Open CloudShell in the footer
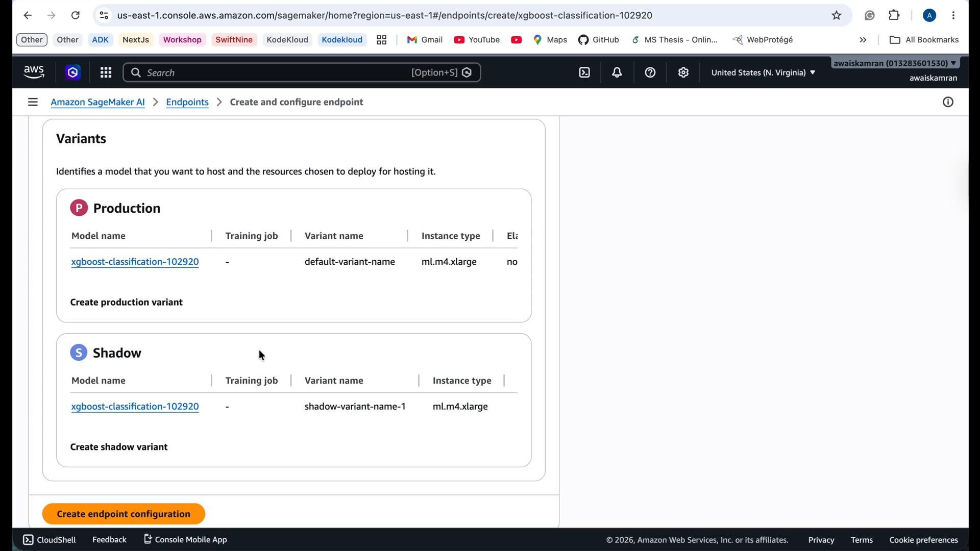The width and height of the screenshot is (980, 551). [x=50, y=540]
